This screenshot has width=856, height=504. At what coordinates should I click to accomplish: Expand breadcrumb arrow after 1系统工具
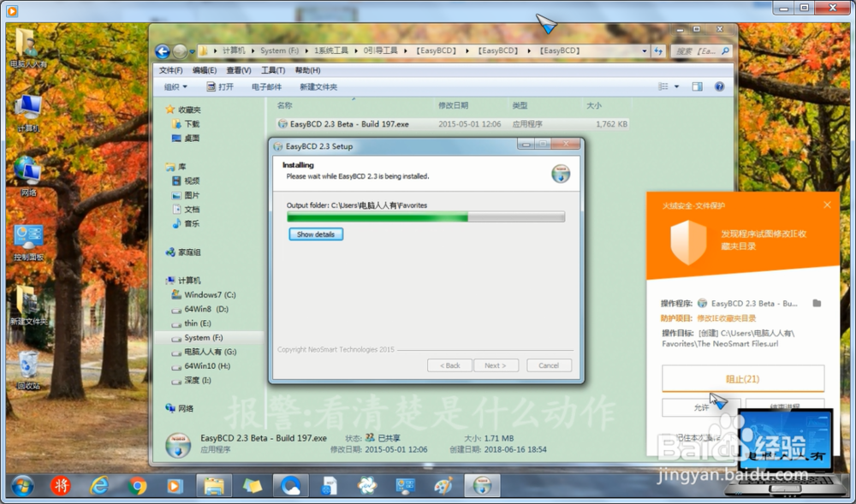(x=356, y=50)
